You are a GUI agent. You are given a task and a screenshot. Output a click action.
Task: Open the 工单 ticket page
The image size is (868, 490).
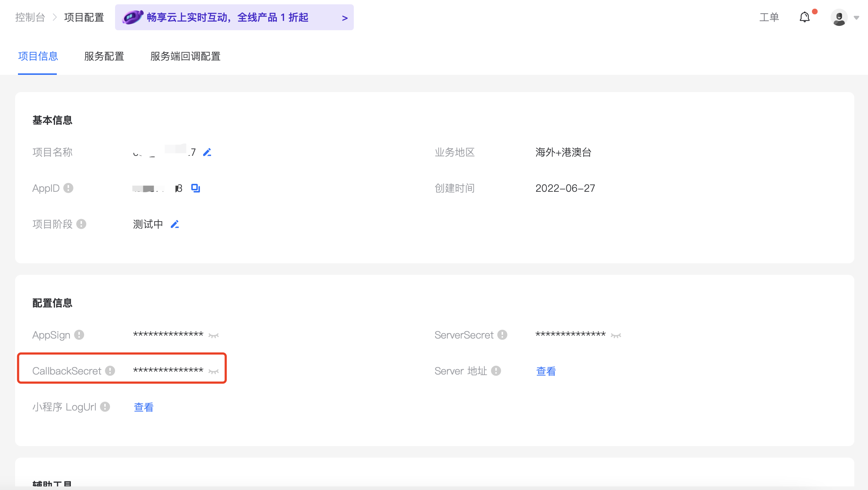pyautogui.click(x=769, y=17)
